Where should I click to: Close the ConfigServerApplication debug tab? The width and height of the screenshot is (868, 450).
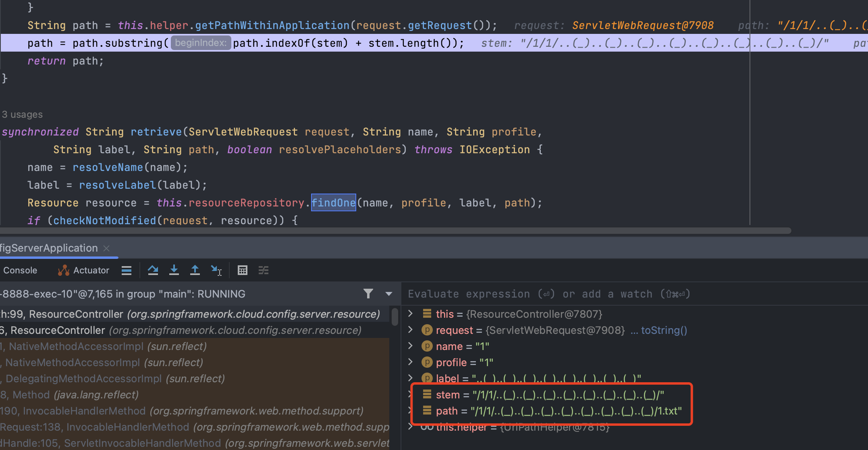coord(106,248)
